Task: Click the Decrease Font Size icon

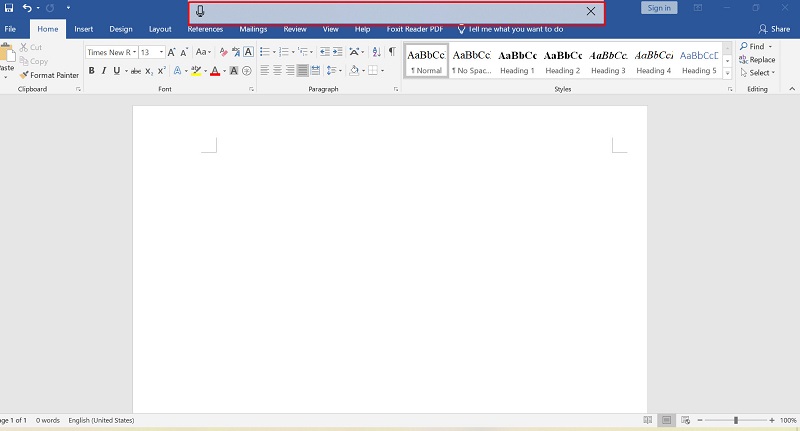Action: (184, 52)
